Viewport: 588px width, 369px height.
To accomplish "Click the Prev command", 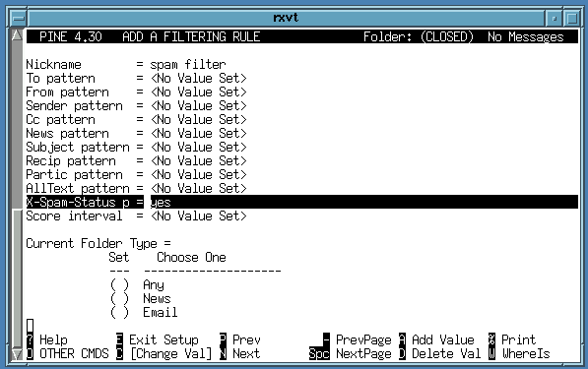I will coord(240,339).
